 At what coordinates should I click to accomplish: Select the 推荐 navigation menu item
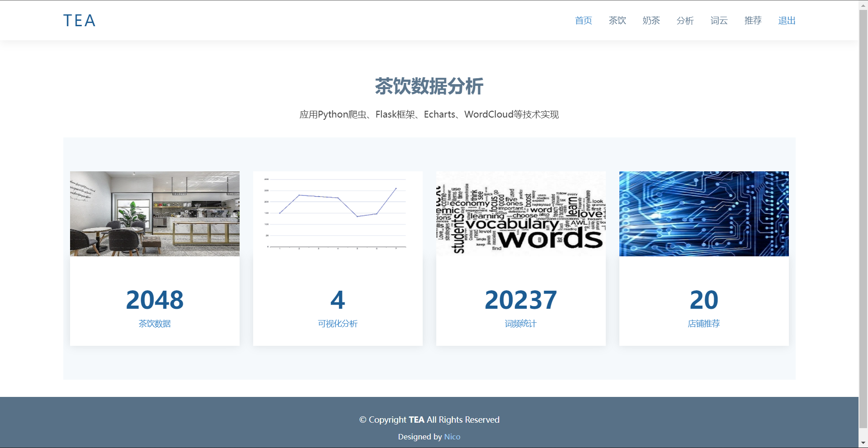[x=753, y=20]
